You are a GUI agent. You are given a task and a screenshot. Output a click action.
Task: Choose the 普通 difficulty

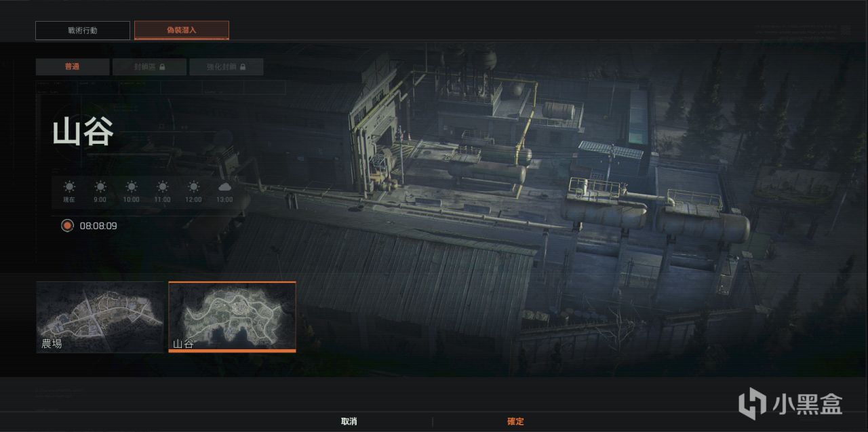point(73,67)
